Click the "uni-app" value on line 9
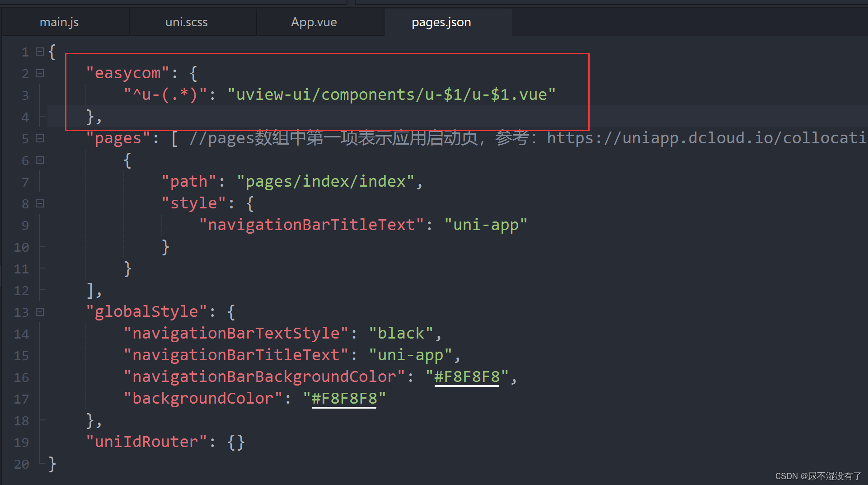The image size is (868, 485). click(486, 225)
